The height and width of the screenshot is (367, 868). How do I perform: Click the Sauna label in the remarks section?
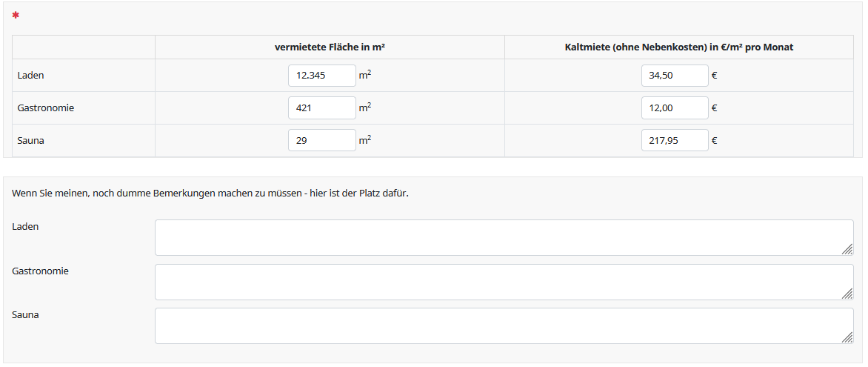click(x=26, y=315)
